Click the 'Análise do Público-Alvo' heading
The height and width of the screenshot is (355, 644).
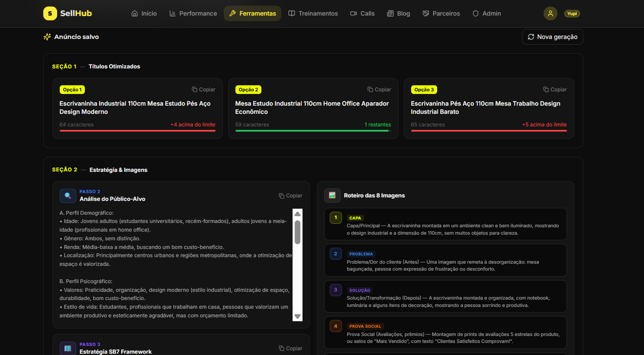click(x=113, y=199)
